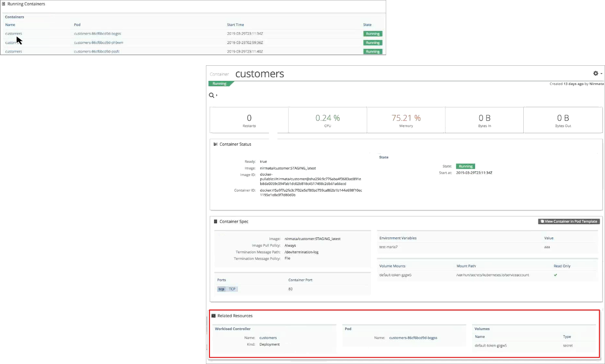The height and width of the screenshot is (364, 605).
Task: Click the search magnifier icon
Action: coord(211,95)
